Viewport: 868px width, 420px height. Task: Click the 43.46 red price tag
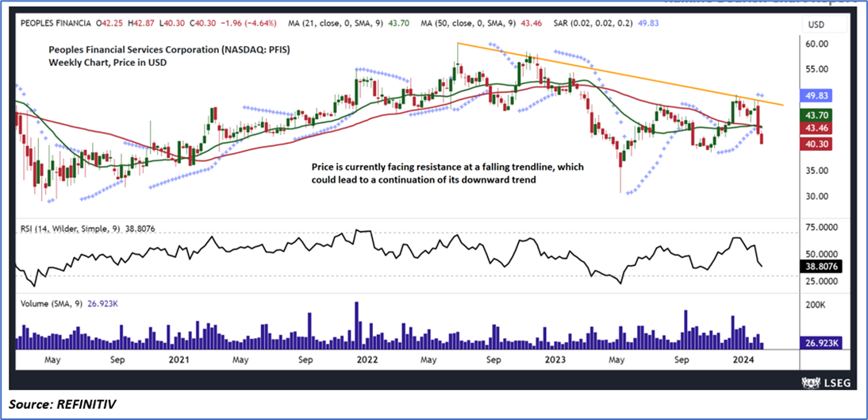pyautogui.click(x=818, y=129)
